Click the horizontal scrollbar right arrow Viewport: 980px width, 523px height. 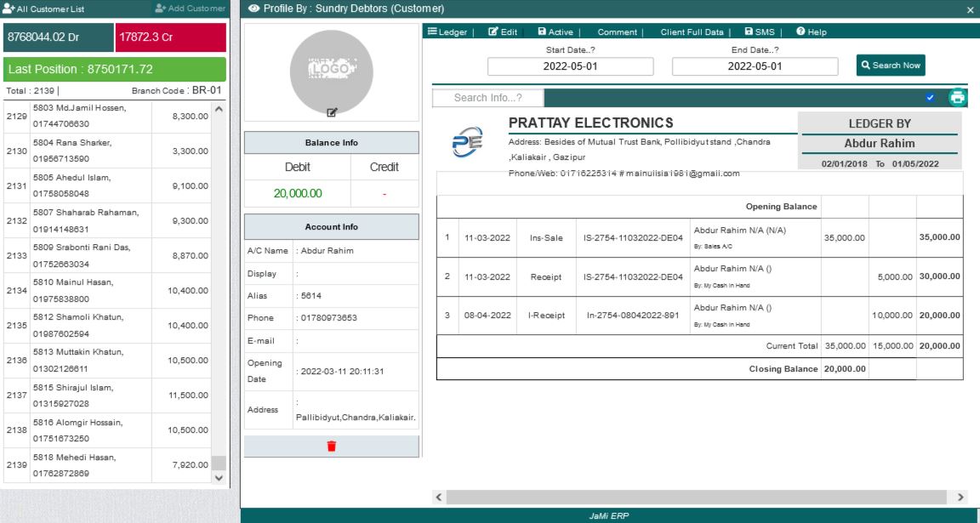(960, 497)
